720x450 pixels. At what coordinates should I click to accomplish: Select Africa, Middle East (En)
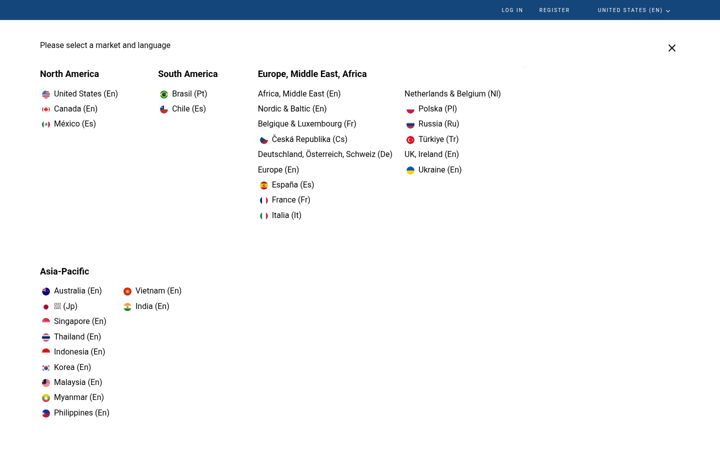click(299, 94)
